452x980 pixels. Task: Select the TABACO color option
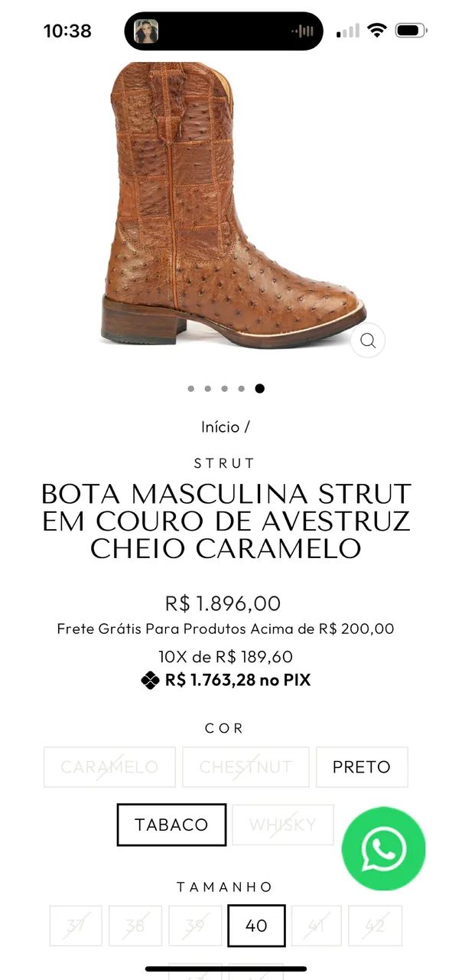click(171, 825)
